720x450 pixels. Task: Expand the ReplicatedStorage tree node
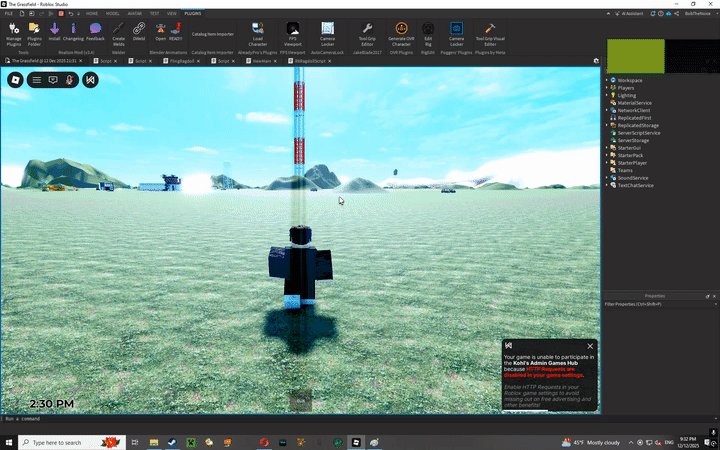(x=607, y=123)
